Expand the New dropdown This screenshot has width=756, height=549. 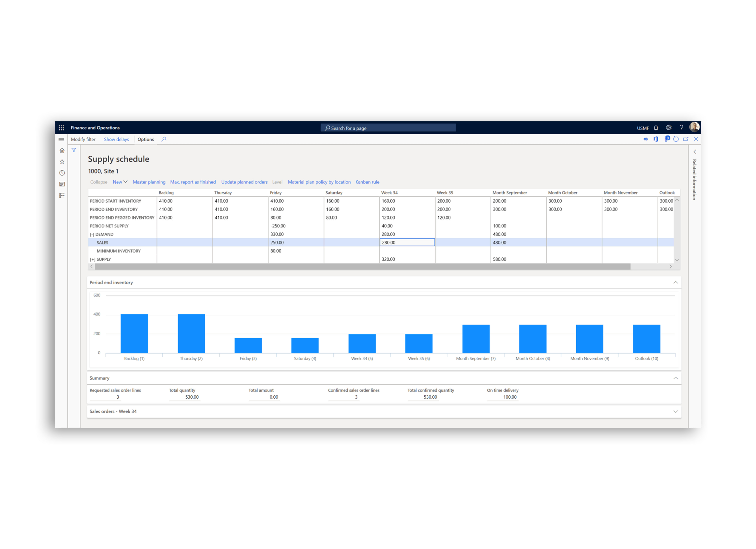120,182
